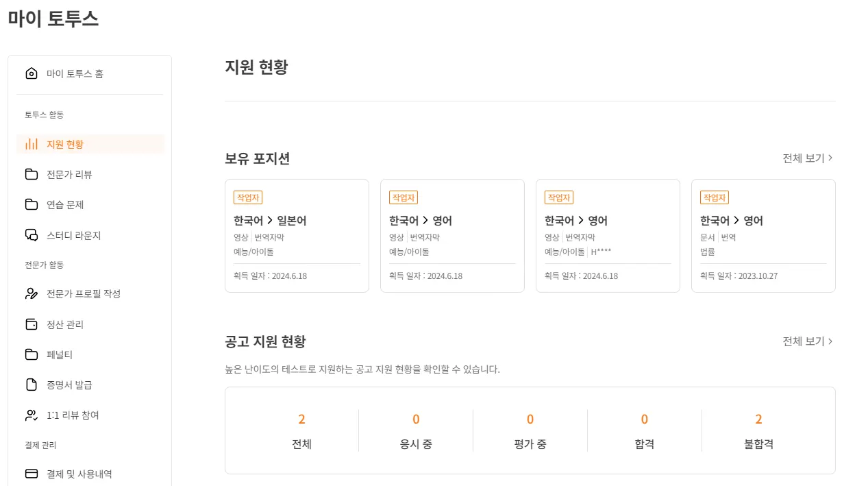Open the 한국어 > 일본어 position card

297,236
